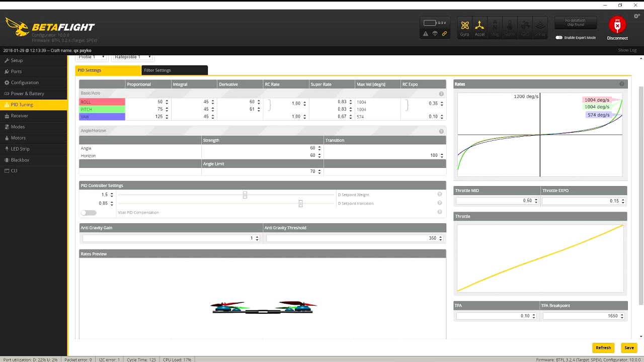Click the Sonar sensor icon
Viewport: 644px width, 362px height.
pyautogui.click(x=540, y=28)
